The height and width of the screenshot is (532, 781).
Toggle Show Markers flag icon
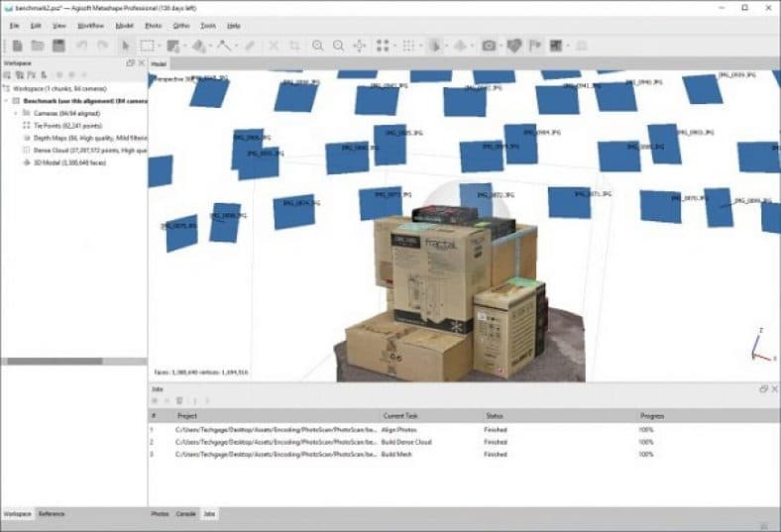click(x=535, y=46)
